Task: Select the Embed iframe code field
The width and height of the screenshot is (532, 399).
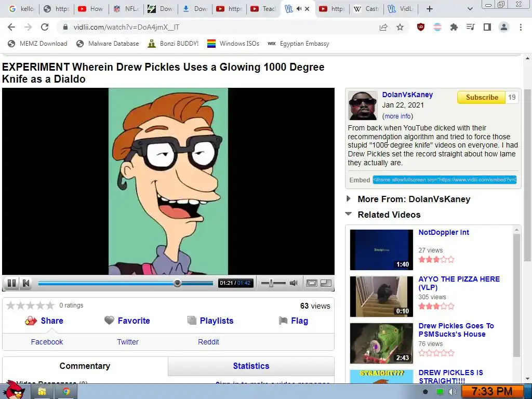Action: [445, 180]
